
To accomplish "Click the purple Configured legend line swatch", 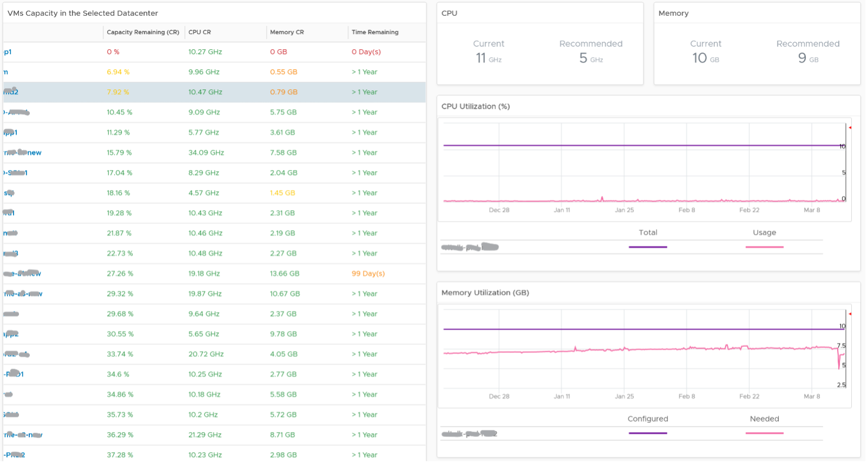I will (x=648, y=434).
